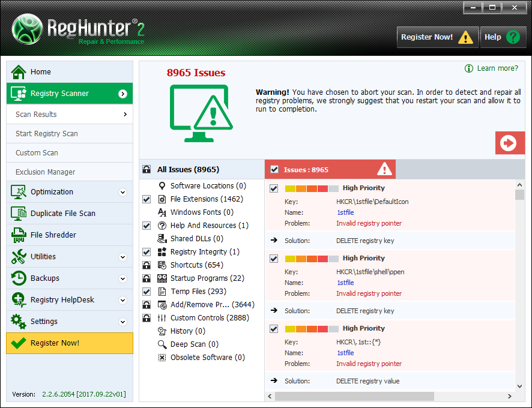The width and height of the screenshot is (532, 408).
Task: Click the Registry Scanner monitor icon
Action: (19, 94)
